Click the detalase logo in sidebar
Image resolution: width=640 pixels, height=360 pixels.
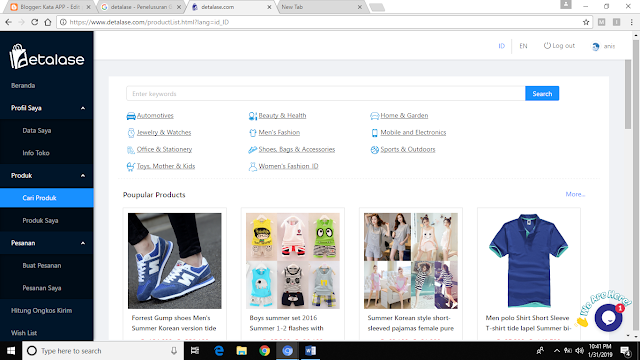(x=47, y=57)
